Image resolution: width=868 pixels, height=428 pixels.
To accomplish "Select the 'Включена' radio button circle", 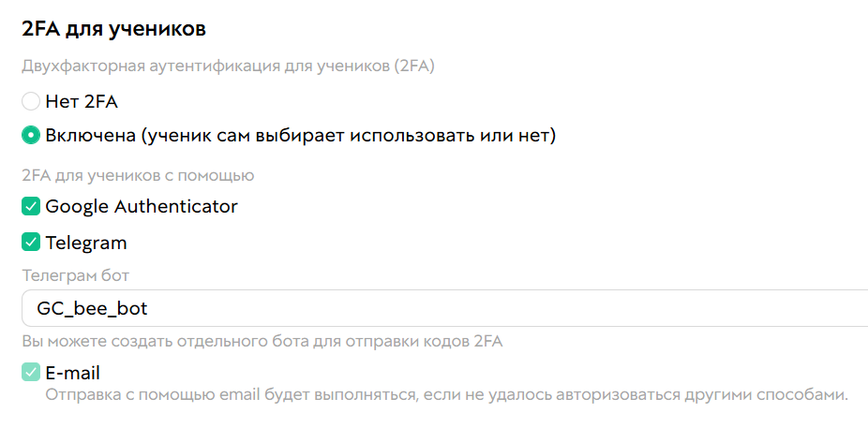I will (31, 136).
